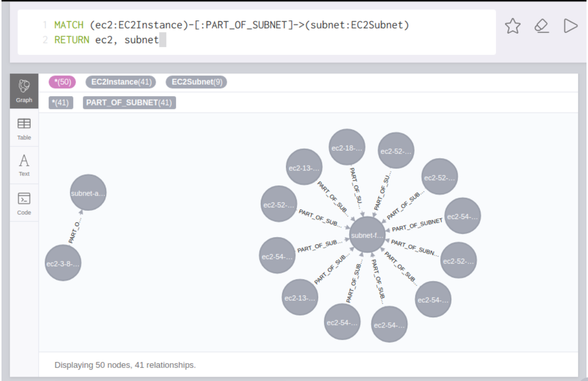Switch to the Graph view

(x=24, y=91)
